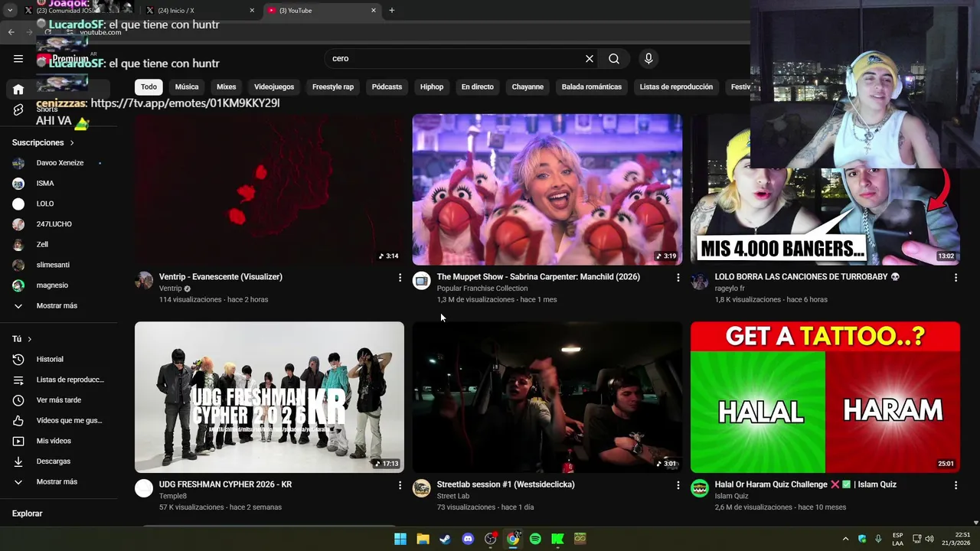This screenshot has width=980, height=551.
Task: Expand Mostrar más below magnesio subscription
Action: 58,305
